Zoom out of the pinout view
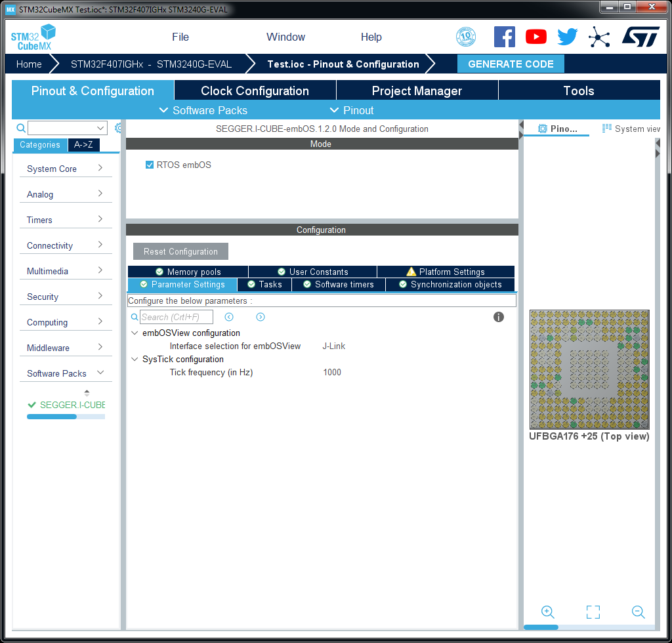 pyautogui.click(x=637, y=612)
